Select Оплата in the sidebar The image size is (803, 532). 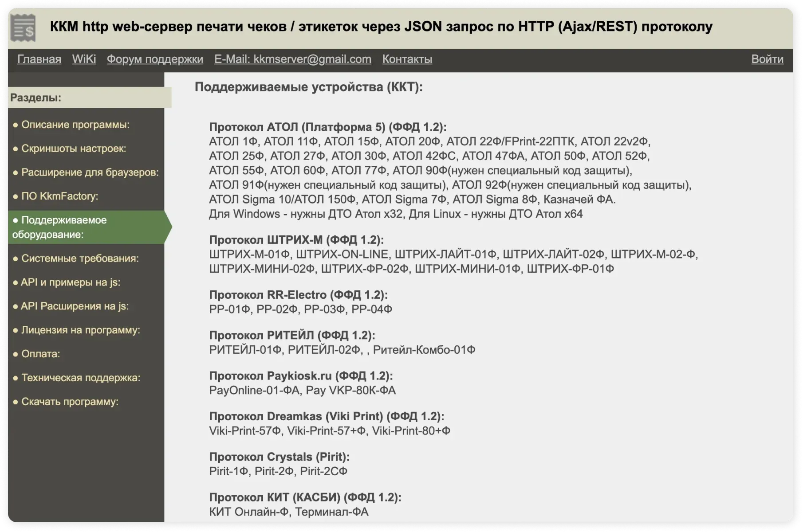(x=40, y=354)
